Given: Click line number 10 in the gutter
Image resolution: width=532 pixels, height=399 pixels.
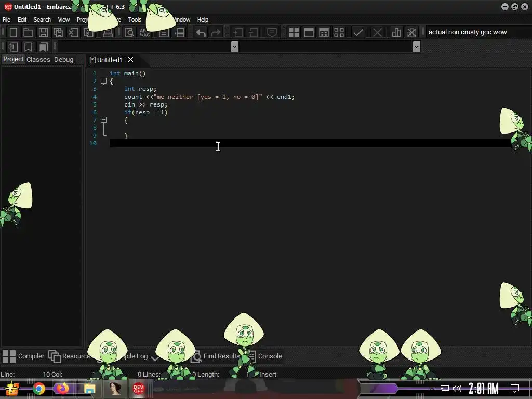Looking at the screenshot, I should [93, 143].
